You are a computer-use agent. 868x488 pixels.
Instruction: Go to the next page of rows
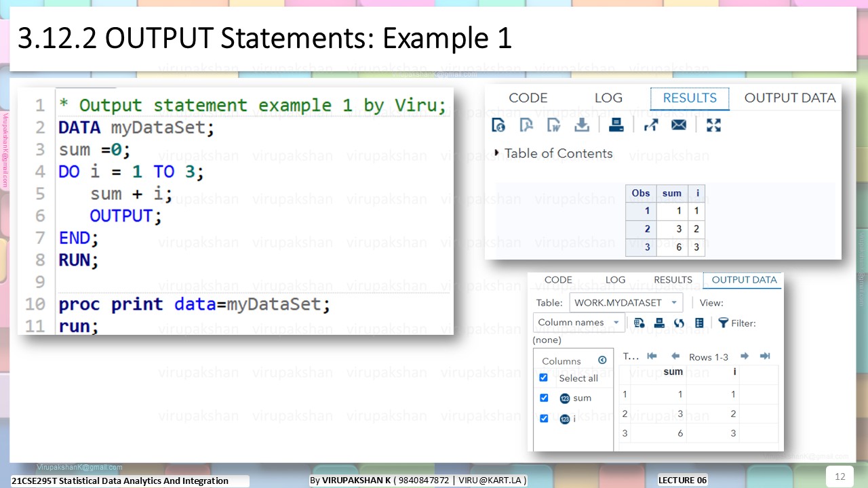pyautogui.click(x=744, y=357)
